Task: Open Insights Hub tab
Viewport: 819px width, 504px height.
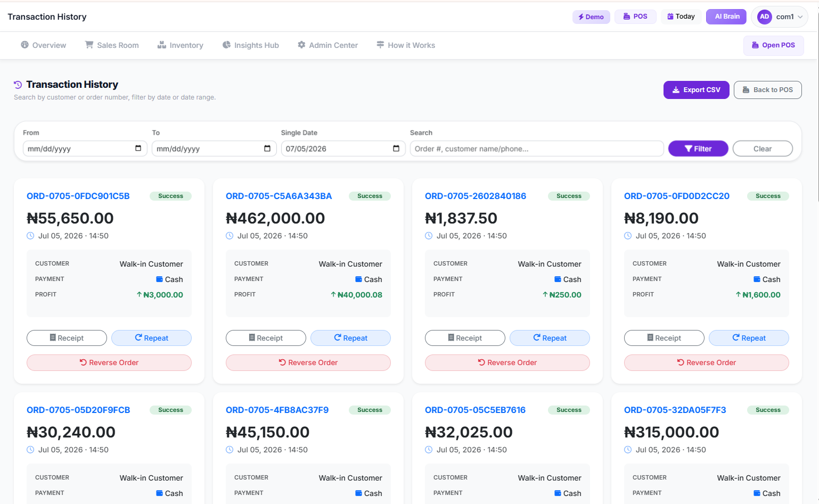Action: [251, 45]
